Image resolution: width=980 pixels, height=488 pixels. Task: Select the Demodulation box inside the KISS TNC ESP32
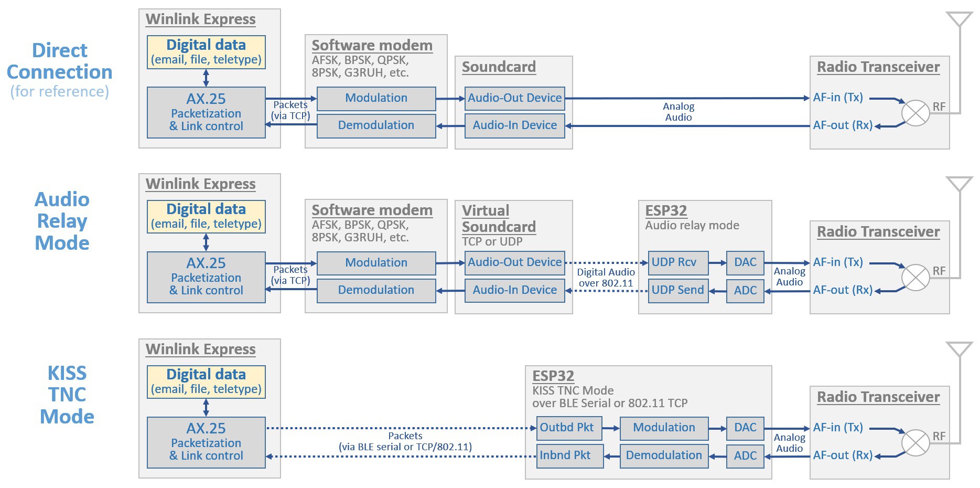tap(664, 456)
